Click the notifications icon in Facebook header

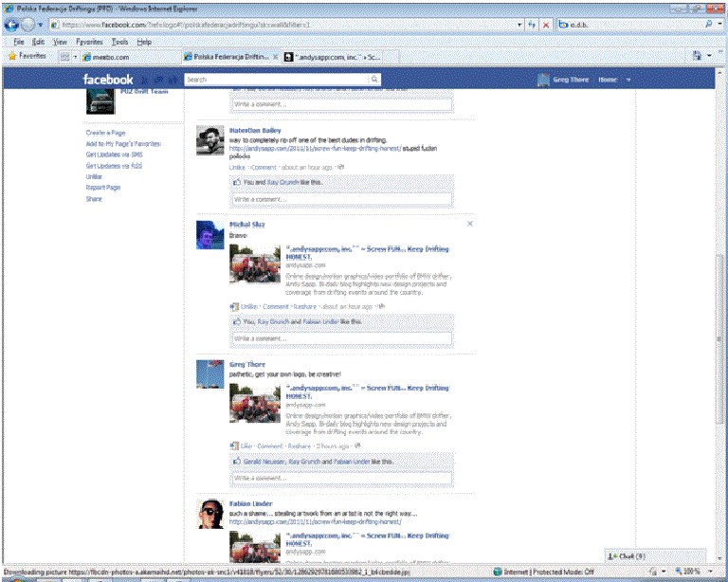pos(173,80)
